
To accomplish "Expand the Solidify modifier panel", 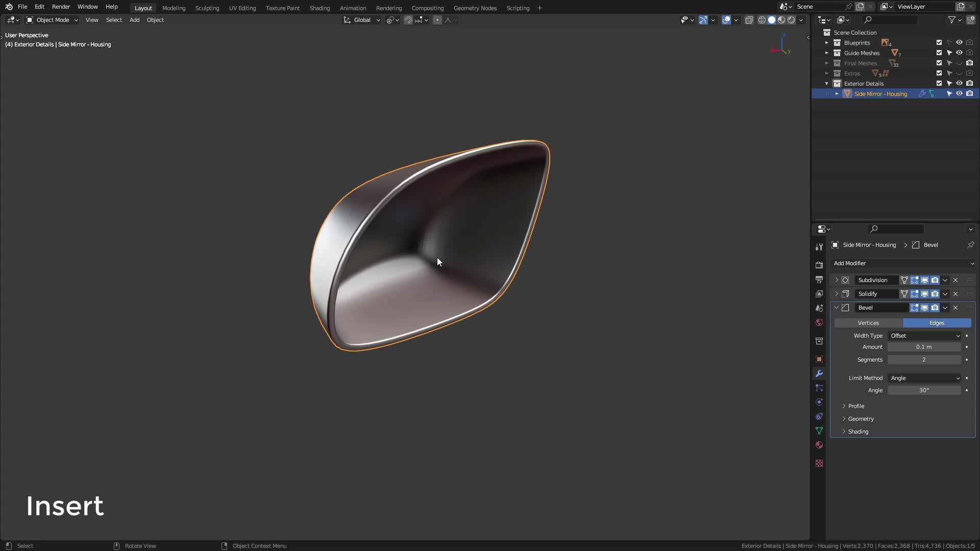I will click(x=837, y=294).
